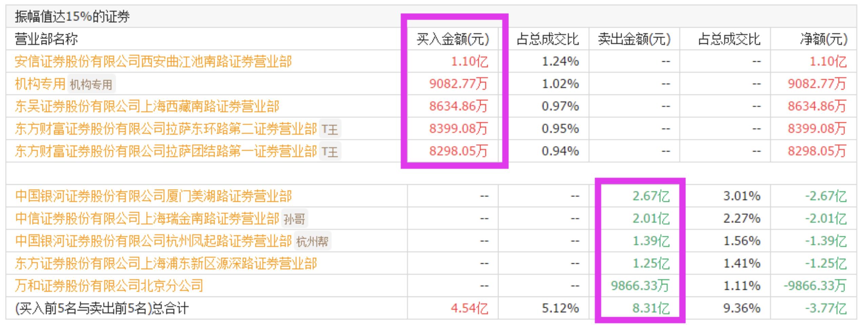Open 万和证券北京分公司 link
This screenshot has width=868, height=325.
click(109, 286)
